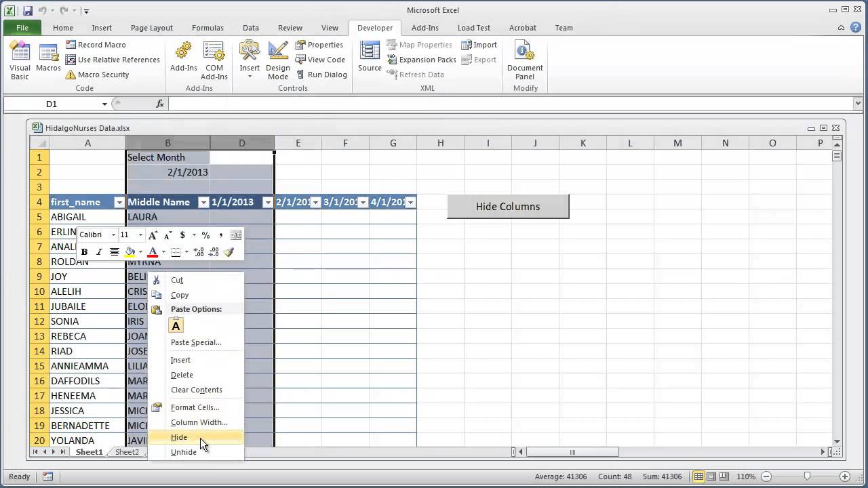The height and width of the screenshot is (488, 868).
Task: Toggle Design Mode on
Action: click(x=278, y=61)
